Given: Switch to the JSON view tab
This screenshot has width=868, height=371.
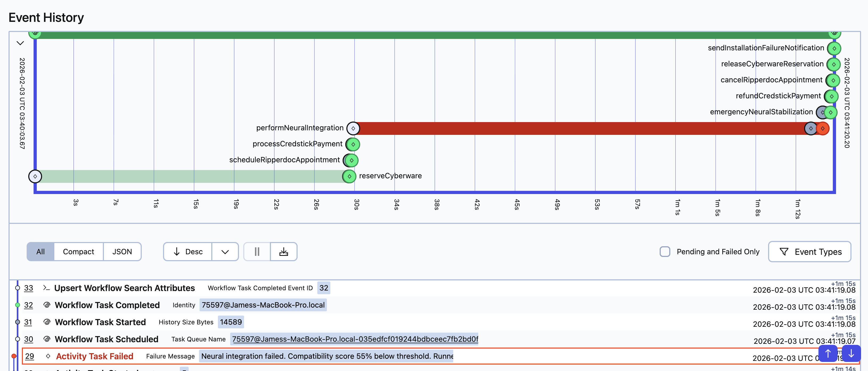Looking at the screenshot, I should 122,251.
